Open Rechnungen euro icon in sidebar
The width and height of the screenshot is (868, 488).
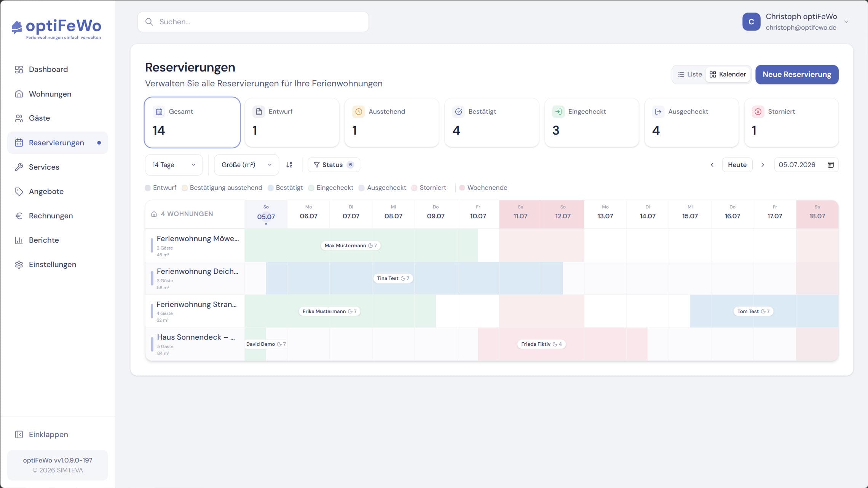(x=19, y=216)
